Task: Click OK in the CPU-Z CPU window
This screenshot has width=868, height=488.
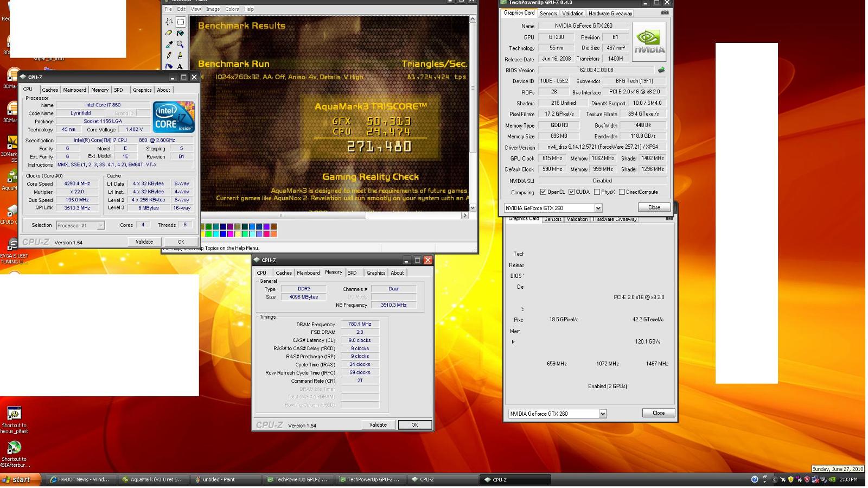Action: pos(181,242)
